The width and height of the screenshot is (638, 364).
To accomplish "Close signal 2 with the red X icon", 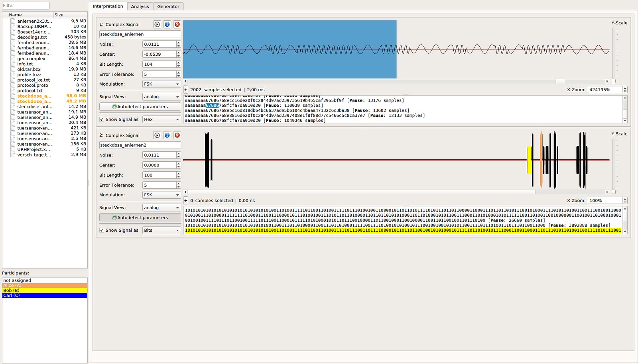I will 177,135.
